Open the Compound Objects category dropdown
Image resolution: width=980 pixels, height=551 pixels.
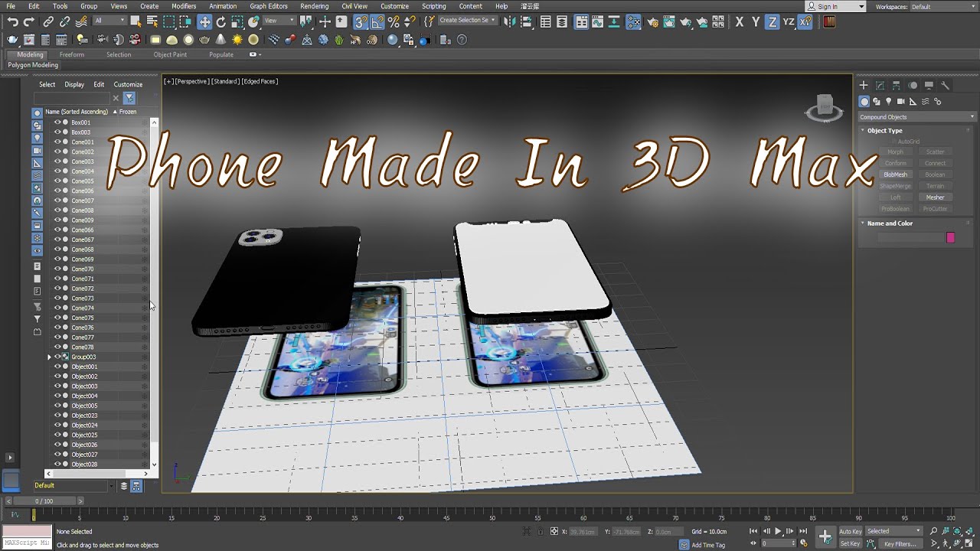point(917,117)
